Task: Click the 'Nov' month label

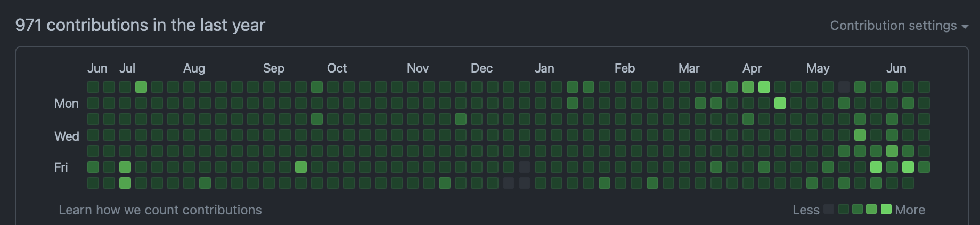Action: (x=418, y=68)
